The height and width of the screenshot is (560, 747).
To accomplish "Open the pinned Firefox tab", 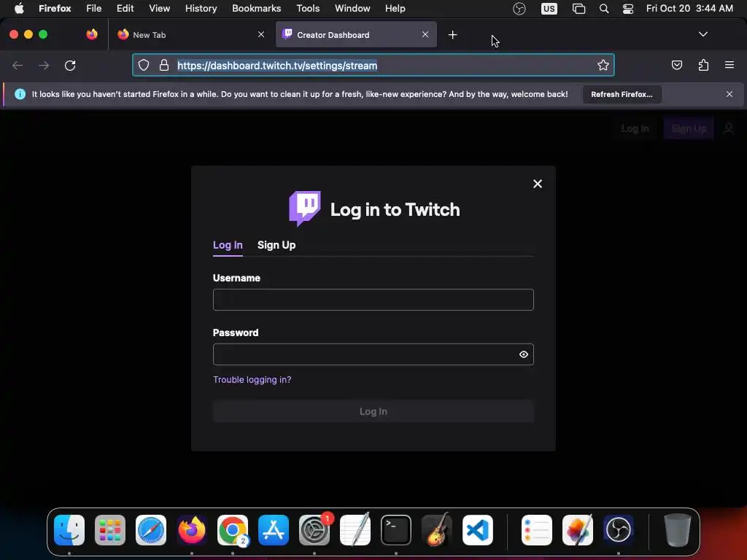I will click(x=92, y=34).
